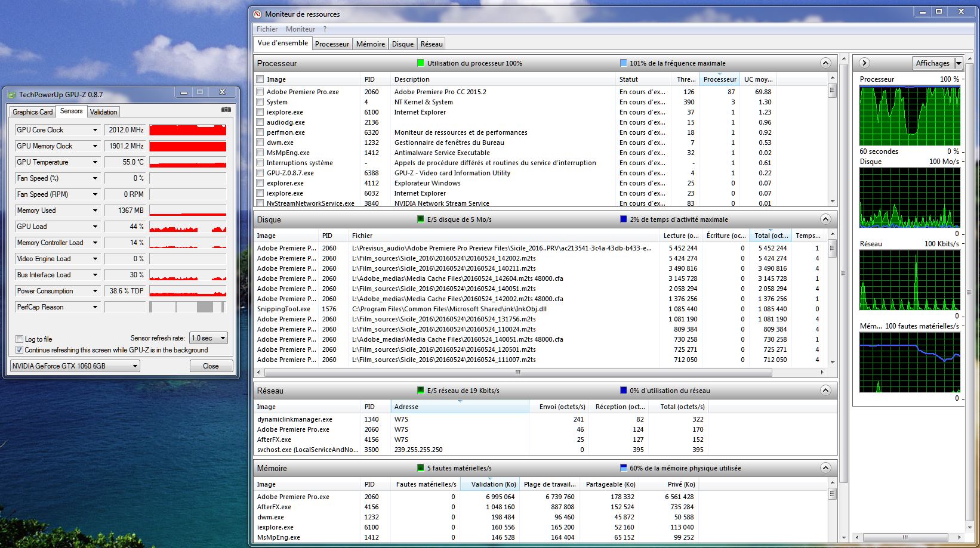
Task: Open the Affichages dropdown arrow
Action: pos(959,63)
